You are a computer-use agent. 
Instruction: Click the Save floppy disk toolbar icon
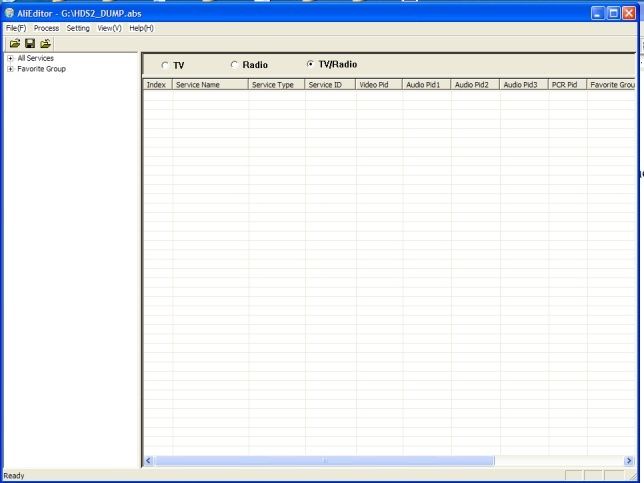pyautogui.click(x=30, y=43)
